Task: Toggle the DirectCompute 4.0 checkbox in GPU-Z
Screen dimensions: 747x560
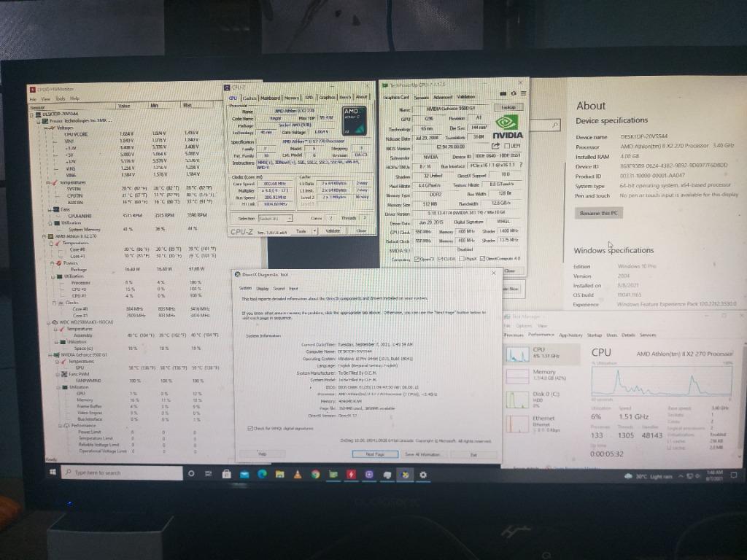Action: [x=482, y=259]
